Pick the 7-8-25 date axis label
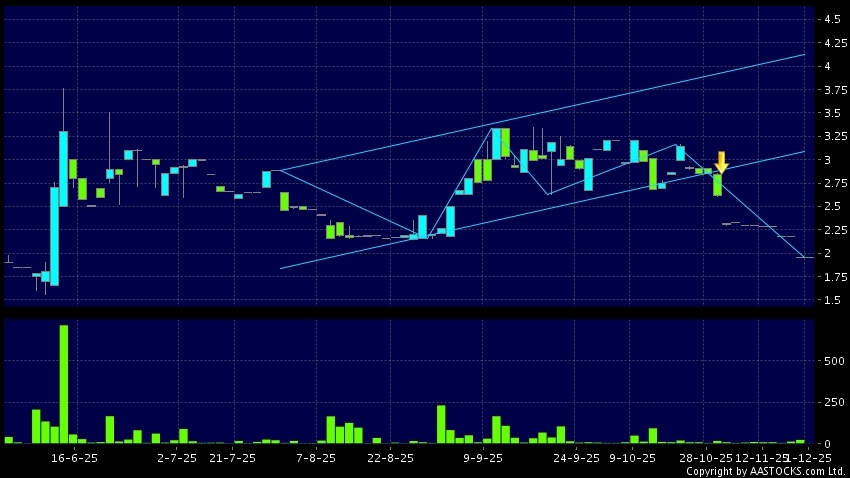 coord(315,458)
